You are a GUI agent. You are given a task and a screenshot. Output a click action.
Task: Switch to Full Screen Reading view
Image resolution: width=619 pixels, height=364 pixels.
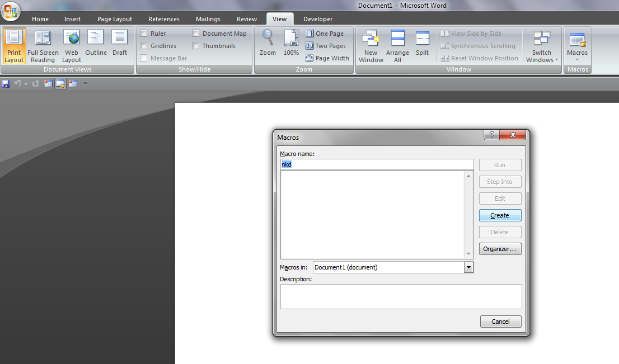tap(43, 46)
